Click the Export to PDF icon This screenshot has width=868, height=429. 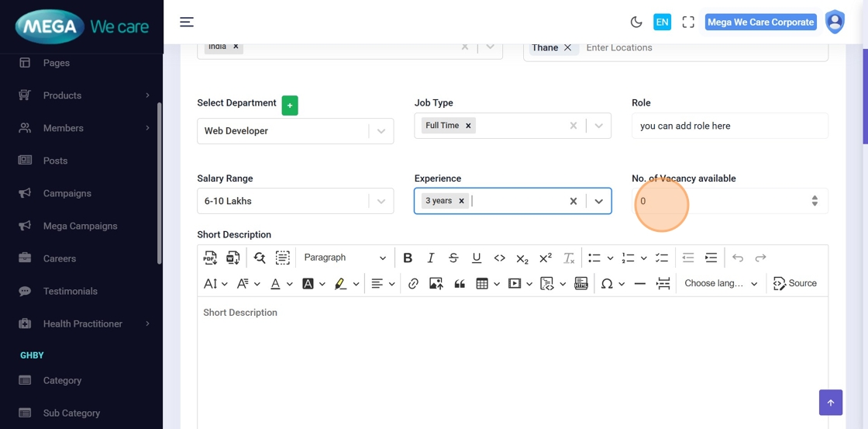[x=210, y=258]
